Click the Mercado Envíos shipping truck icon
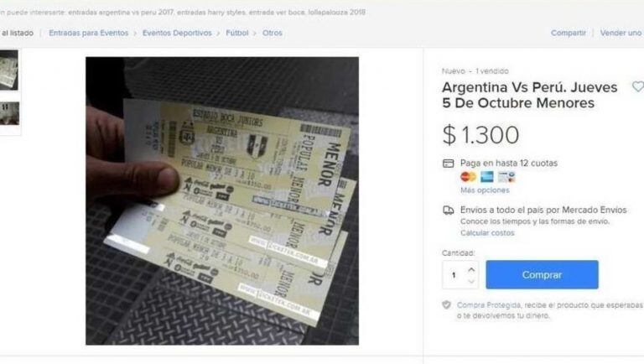 [x=448, y=211]
